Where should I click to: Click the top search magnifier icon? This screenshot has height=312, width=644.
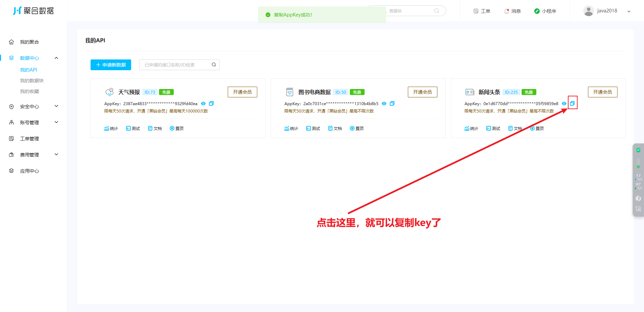[437, 11]
